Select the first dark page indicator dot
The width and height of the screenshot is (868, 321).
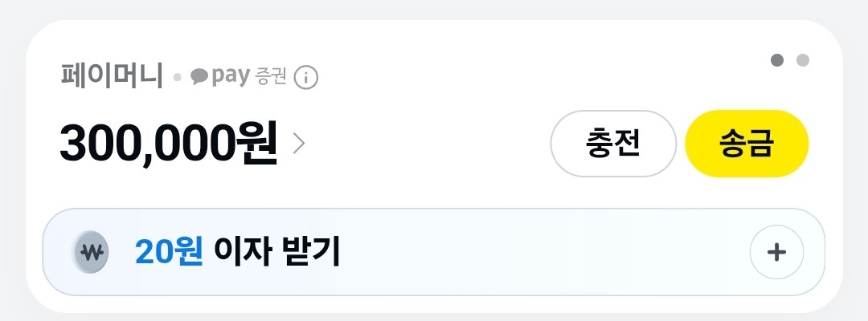click(x=777, y=60)
